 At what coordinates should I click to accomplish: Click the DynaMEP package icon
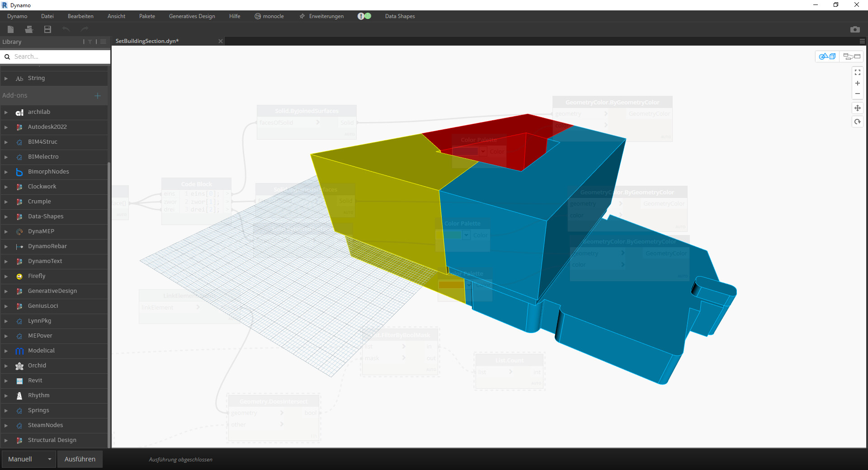19,232
